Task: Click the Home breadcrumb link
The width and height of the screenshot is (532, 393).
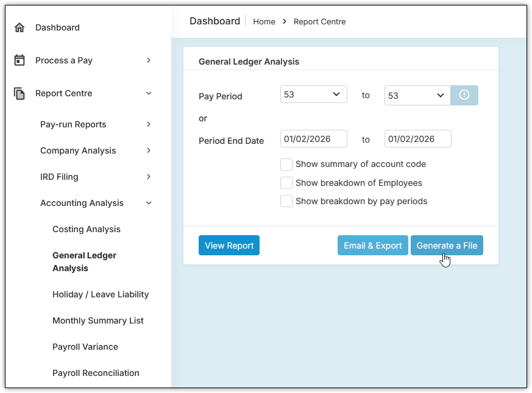Action: 264,21
